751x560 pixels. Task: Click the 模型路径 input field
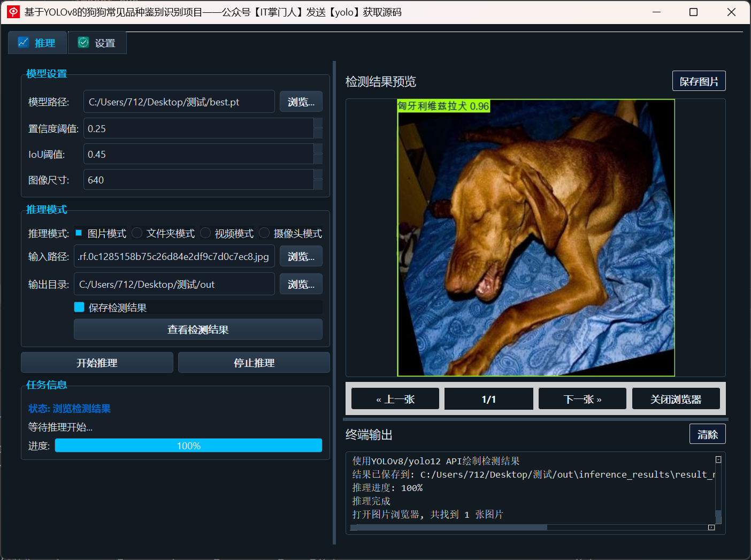179,102
